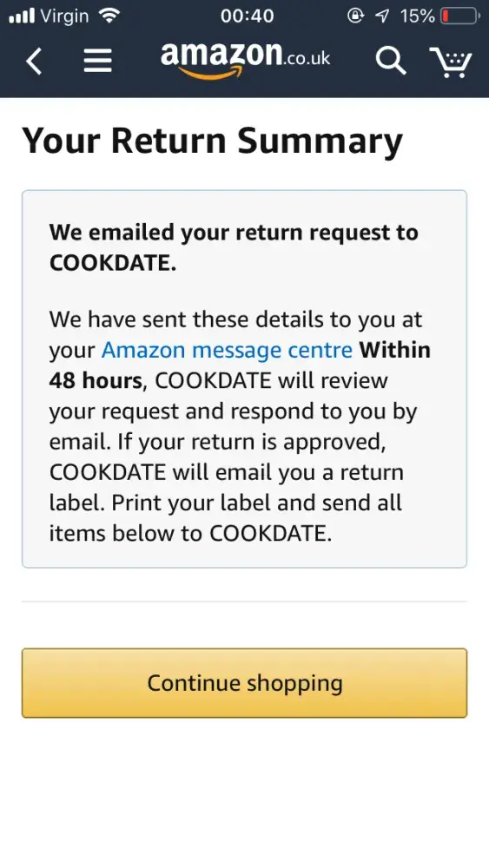Open the shopping basket cart icon
Image resolution: width=489 pixels, height=868 pixels.
tap(450, 62)
